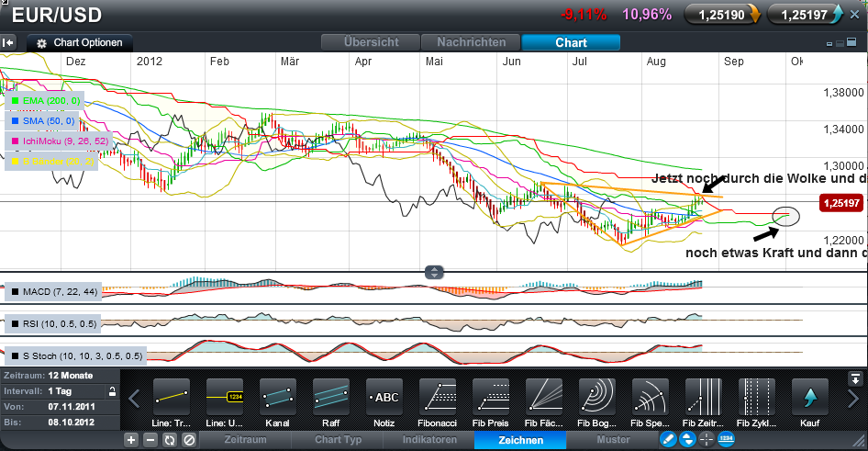
Task: Switch to the Nachrichten tab
Action: click(x=471, y=42)
